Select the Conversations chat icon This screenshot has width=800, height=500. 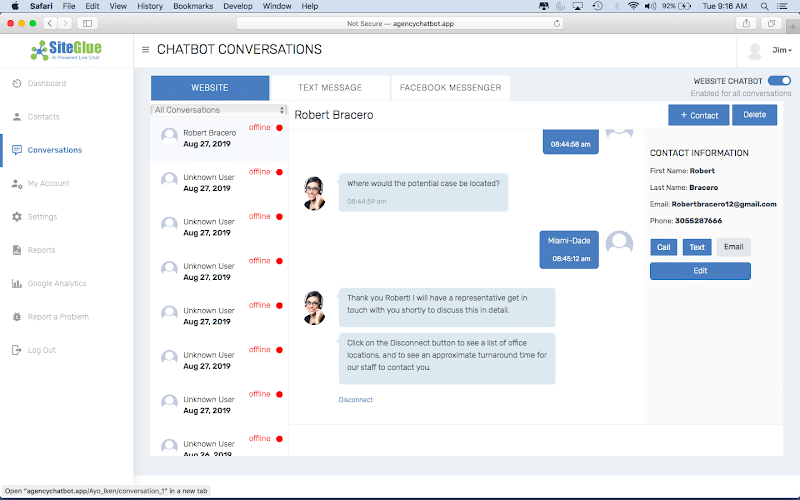click(x=17, y=150)
